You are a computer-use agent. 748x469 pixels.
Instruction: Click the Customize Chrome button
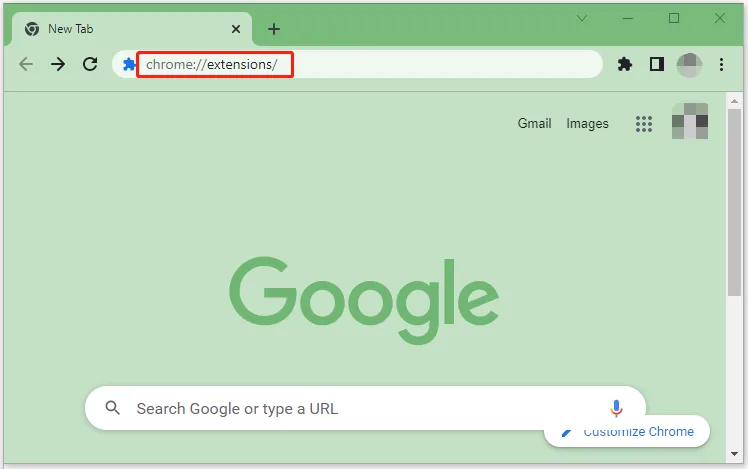pos(627,432)
